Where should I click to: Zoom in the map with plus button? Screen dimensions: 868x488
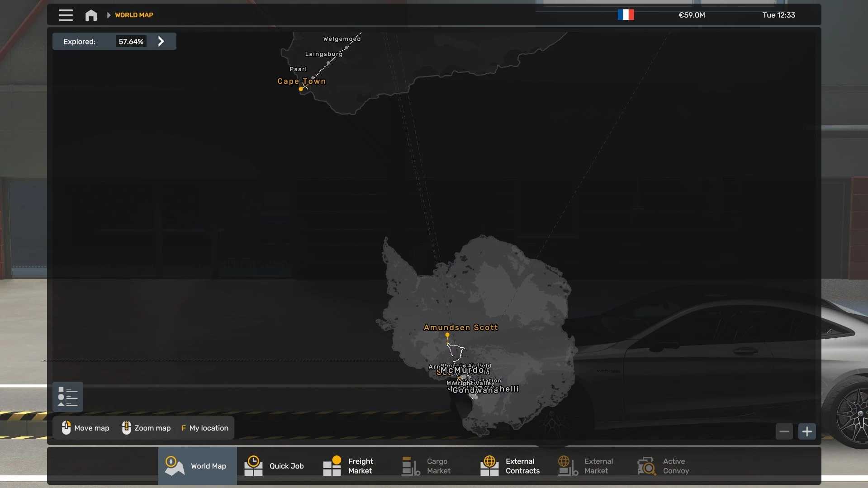(x=807, y=431)
